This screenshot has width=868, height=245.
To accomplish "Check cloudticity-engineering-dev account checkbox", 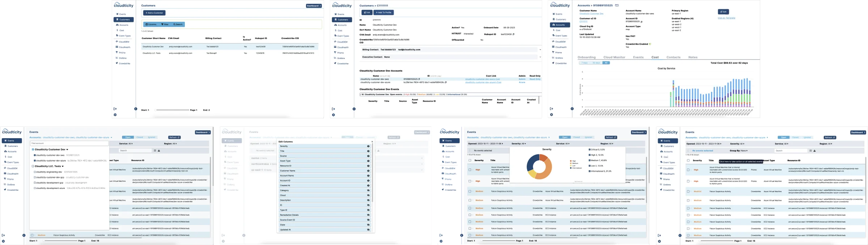I will [x=35, y=172].
